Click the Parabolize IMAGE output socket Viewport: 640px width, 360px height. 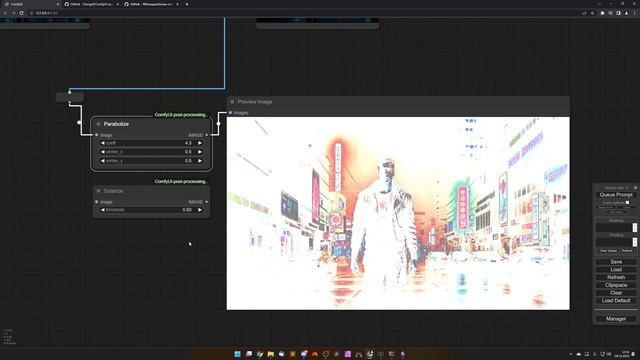coord(207,135)
